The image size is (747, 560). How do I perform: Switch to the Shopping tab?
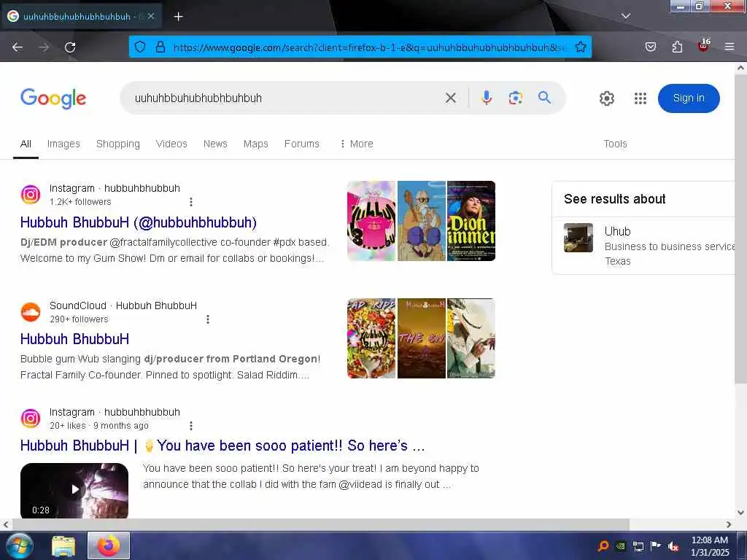118,144
